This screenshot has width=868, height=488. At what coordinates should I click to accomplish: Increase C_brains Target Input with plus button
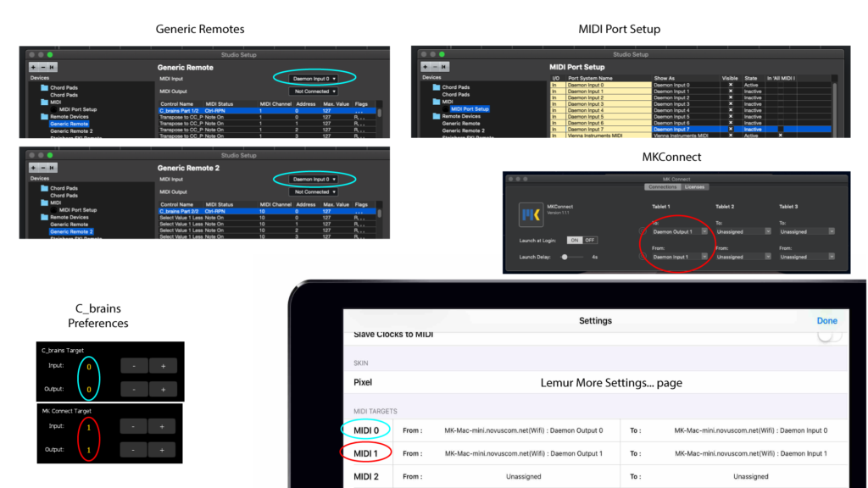point(164,366)
